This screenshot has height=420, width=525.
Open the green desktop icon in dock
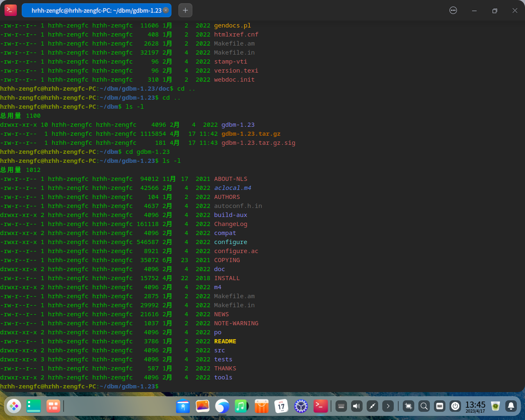pyautogui.click(x=34, y=406)
